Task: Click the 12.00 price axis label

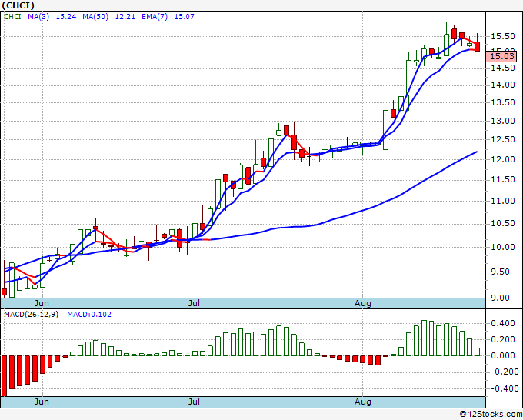Action: (x=503, y=159)
